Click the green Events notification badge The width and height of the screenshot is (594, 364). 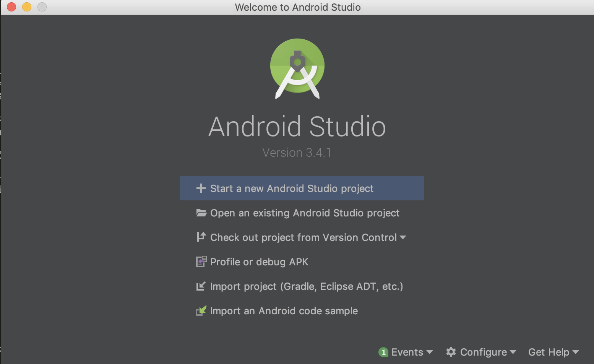[x=383, y=352]
